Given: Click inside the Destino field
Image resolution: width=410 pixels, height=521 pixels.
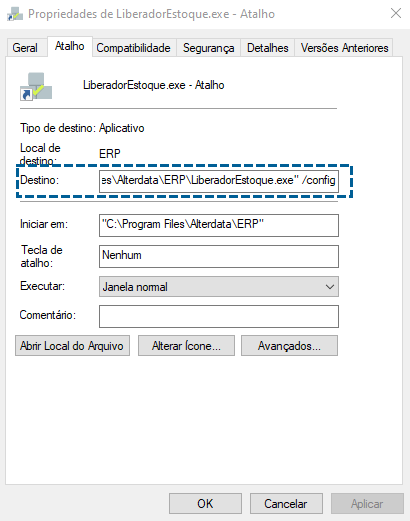Looking at the screenshot, I should [x=219, y=181].
